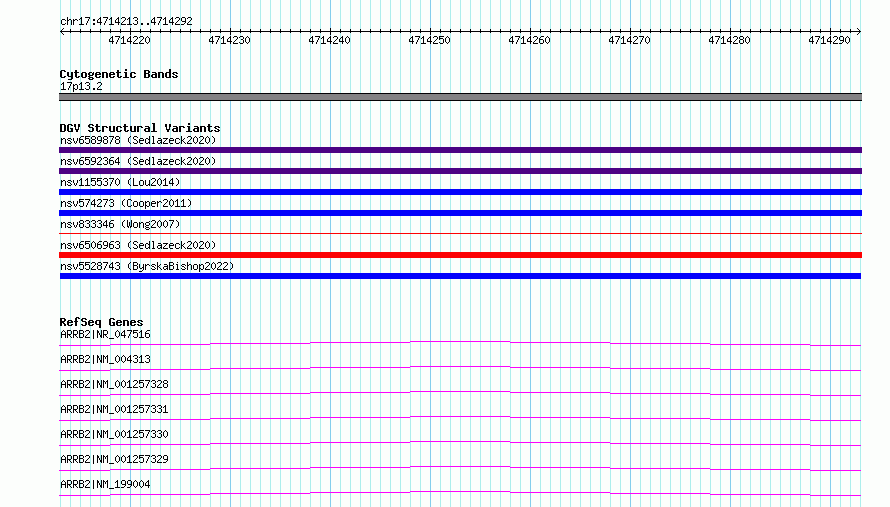Click the chr17:4714213..4714292 region label
Image resolution: width=890 pixels, height=507 pixels.
(x=127, y=22)
